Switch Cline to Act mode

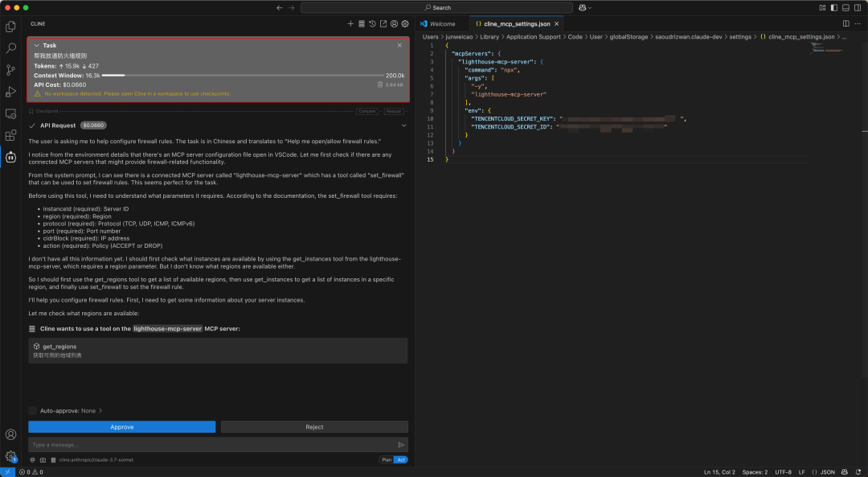[x=401, y=460]
